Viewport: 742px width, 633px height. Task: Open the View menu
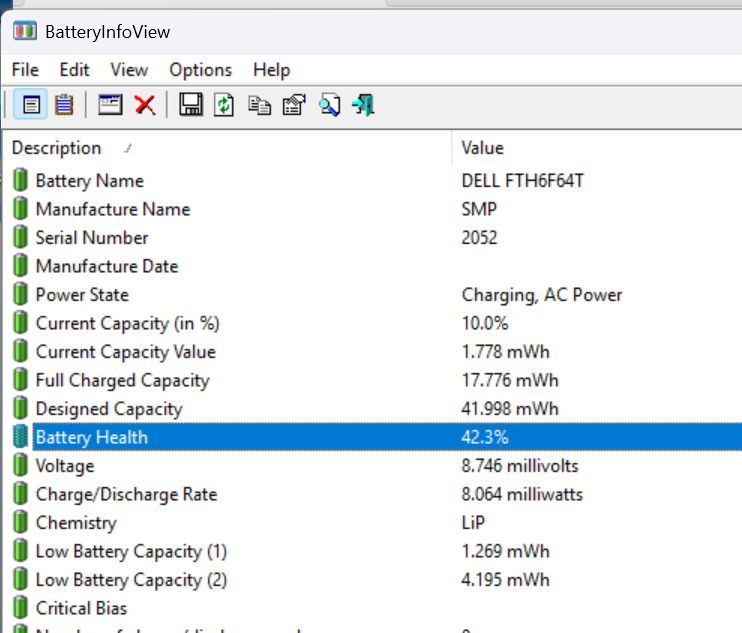tap(129, 70)
